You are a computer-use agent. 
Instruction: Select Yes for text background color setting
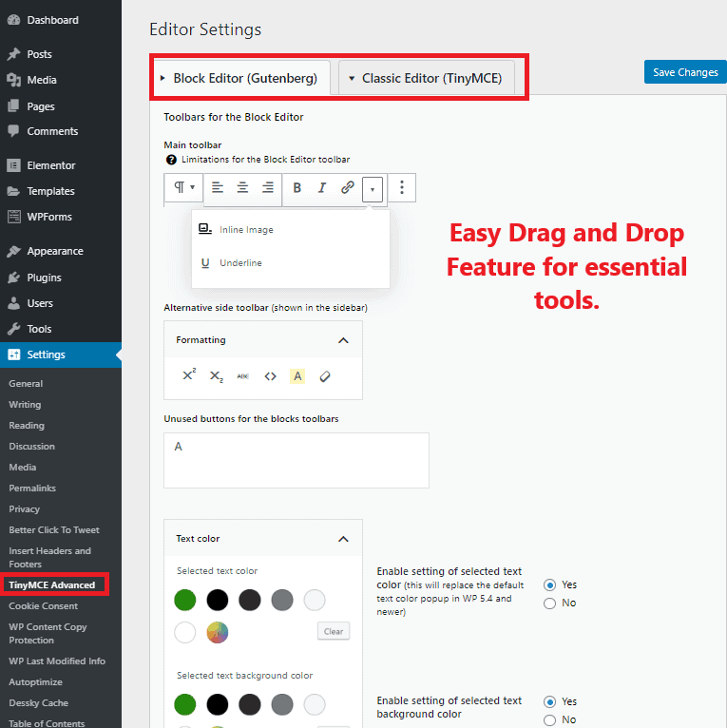coord(549,701)
